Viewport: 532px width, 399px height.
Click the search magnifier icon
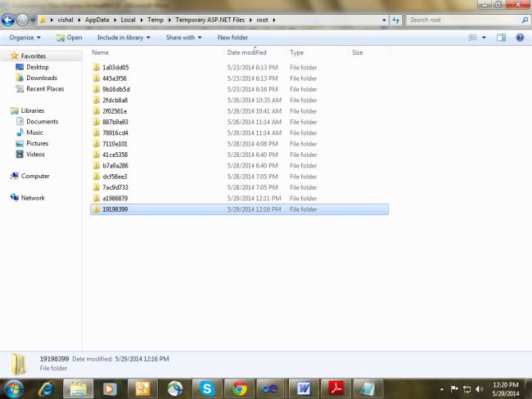[525, 20]
